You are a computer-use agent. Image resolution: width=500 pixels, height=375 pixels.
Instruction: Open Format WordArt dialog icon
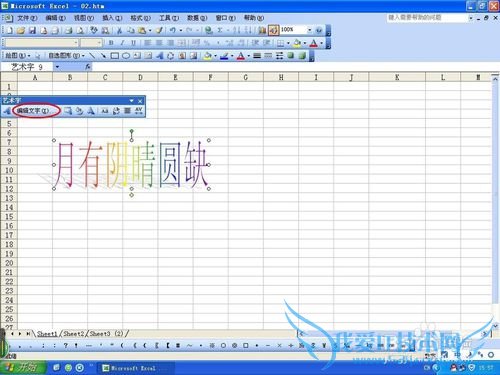[79, 111]
